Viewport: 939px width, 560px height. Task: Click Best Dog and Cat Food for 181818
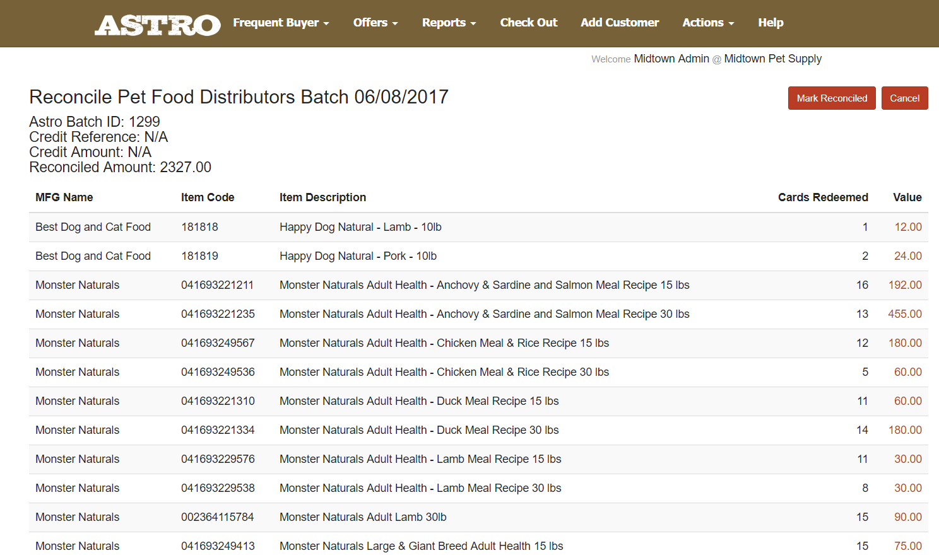[x=93, y=227]
